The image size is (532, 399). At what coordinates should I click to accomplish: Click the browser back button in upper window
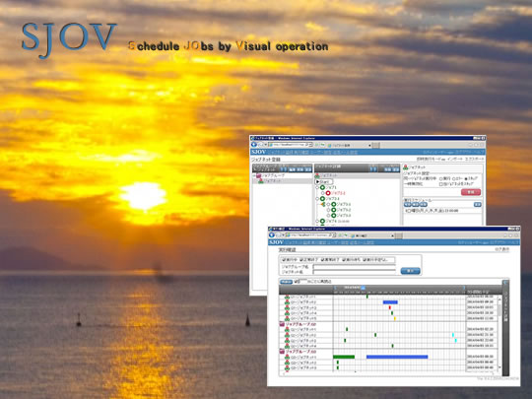coord(253,145)
